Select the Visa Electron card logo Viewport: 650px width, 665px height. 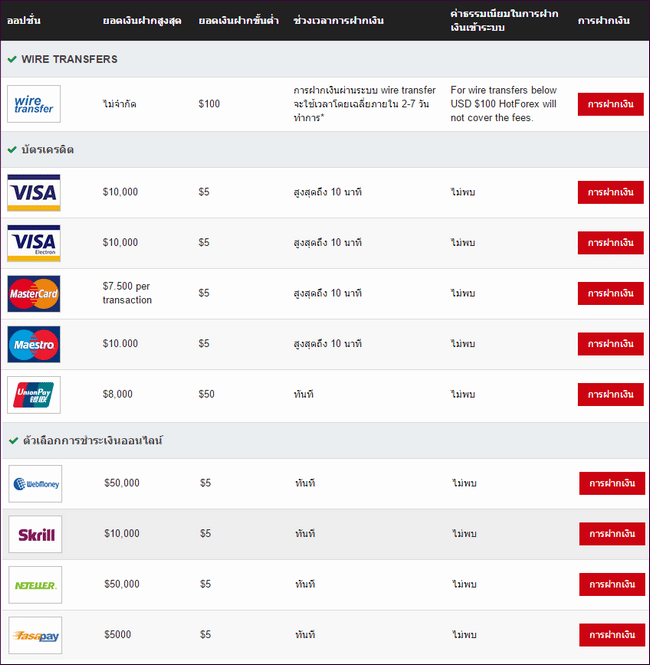click(x=33, y=243)
